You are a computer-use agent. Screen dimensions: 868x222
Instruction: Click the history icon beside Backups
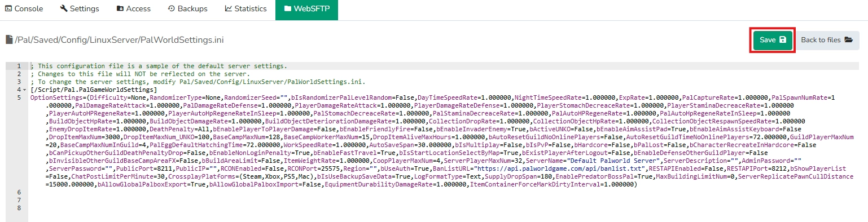coord(172,9)
